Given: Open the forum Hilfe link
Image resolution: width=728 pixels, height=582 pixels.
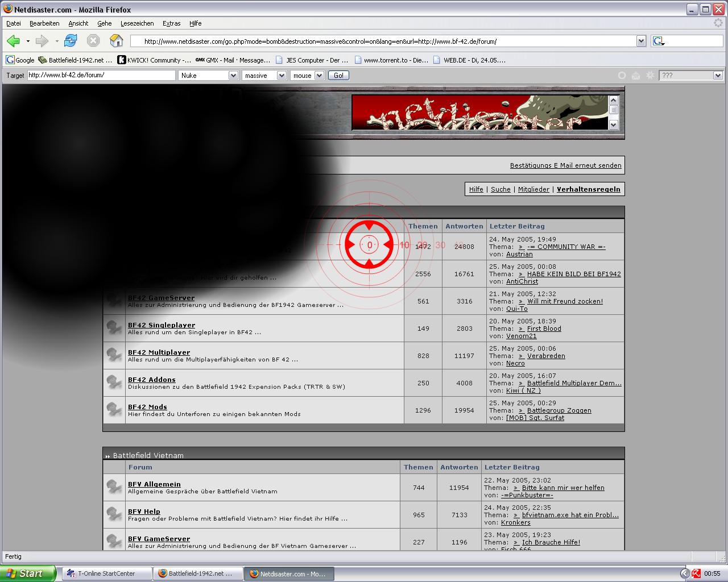Looking at the screenshot, I should [x=476, y=189].
